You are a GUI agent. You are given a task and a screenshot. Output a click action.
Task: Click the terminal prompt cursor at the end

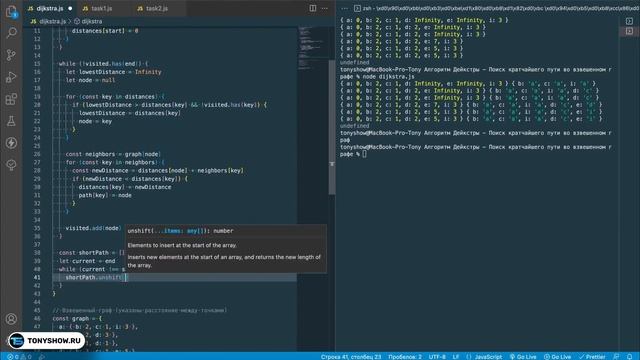pyautogui.click(x=364, y=154)
